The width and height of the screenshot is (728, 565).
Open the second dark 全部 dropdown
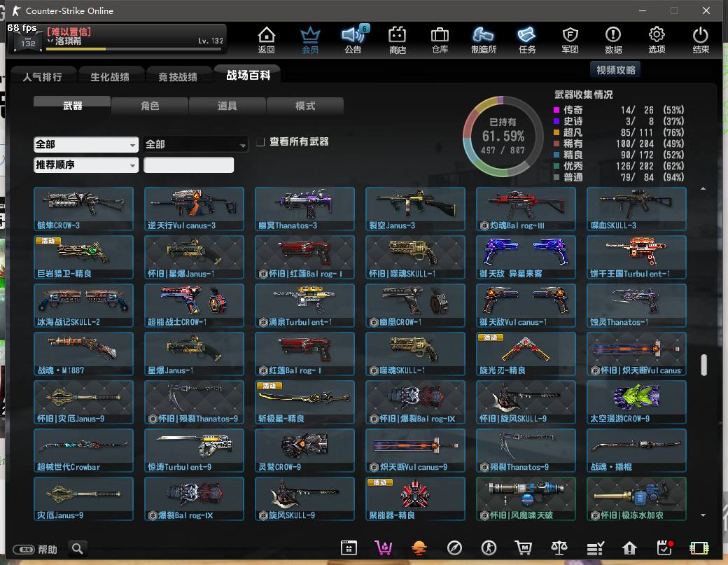195,144
